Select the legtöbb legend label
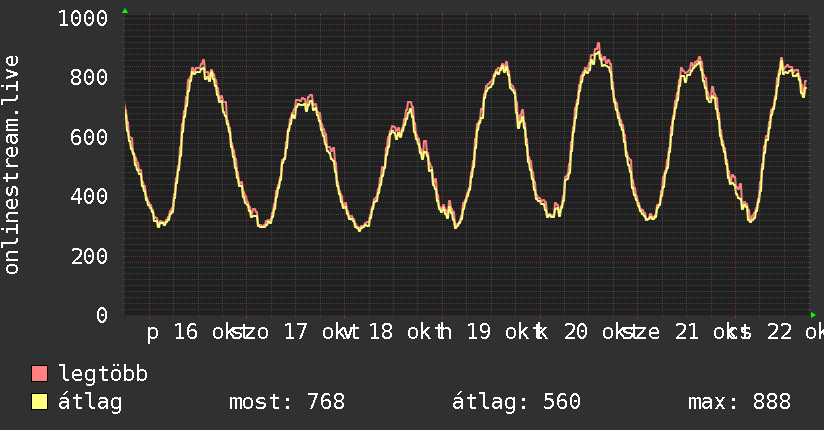 point(103,374)
